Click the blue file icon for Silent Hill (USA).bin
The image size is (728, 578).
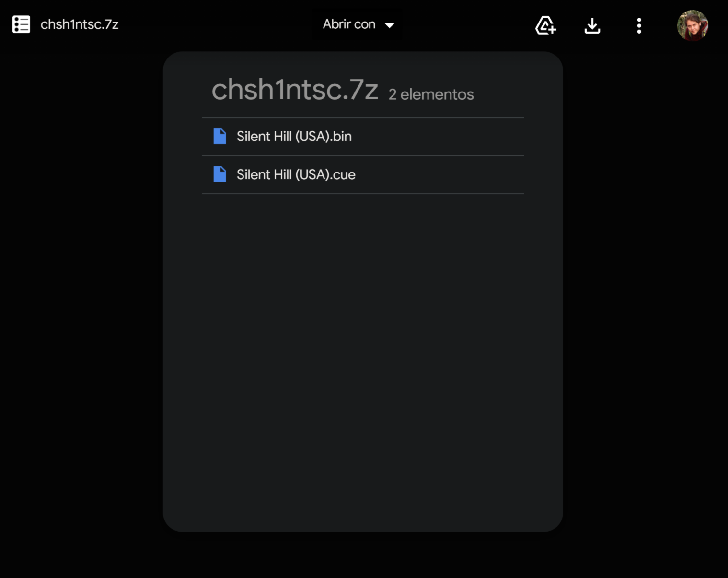tap(220, 137)
